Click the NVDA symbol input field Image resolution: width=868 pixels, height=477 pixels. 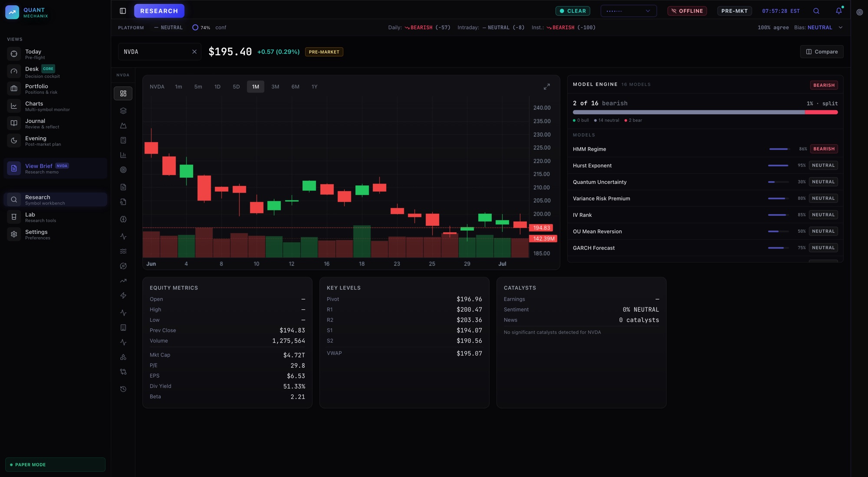coord(159,52)
